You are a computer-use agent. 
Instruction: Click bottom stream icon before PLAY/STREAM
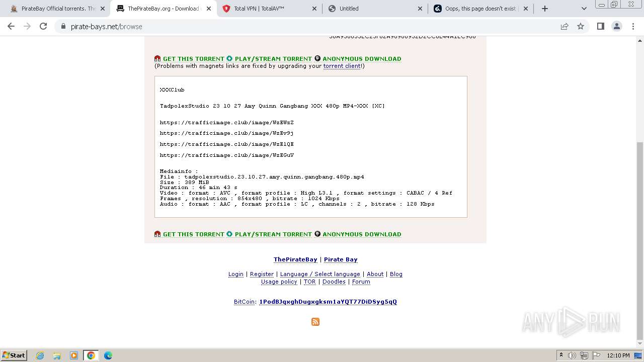(229, 234)
